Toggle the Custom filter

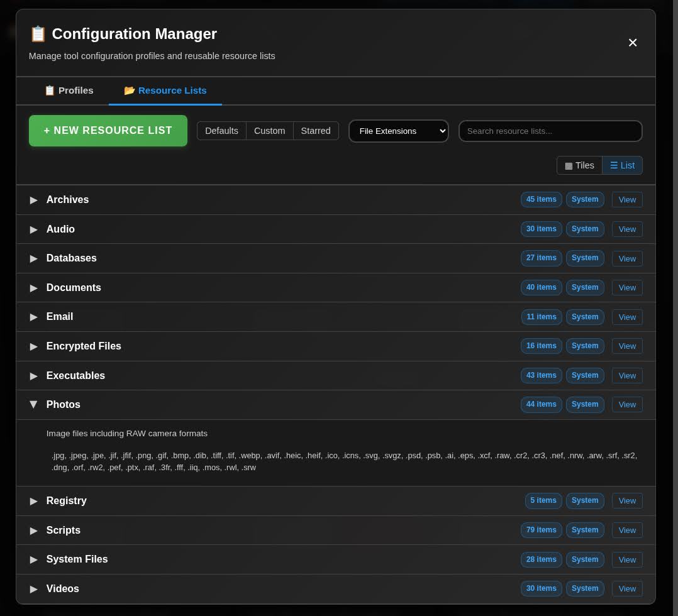coord(269,131)
